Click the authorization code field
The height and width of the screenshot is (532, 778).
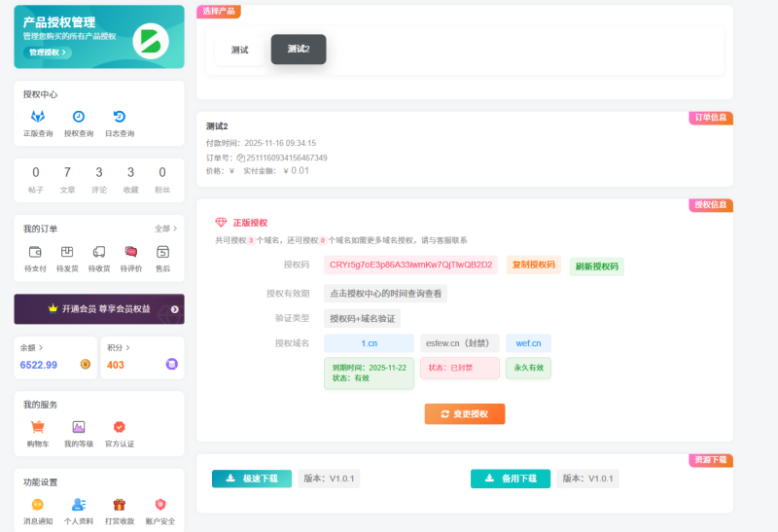click(x=410, y=265)
